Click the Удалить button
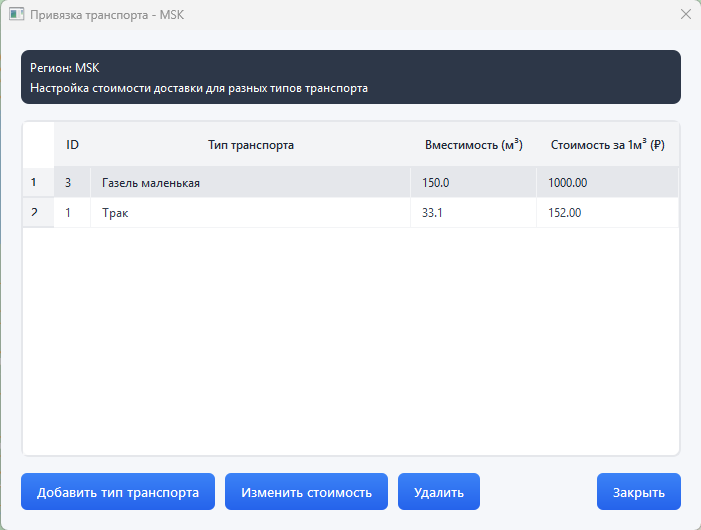 click(x=439, y=492)
